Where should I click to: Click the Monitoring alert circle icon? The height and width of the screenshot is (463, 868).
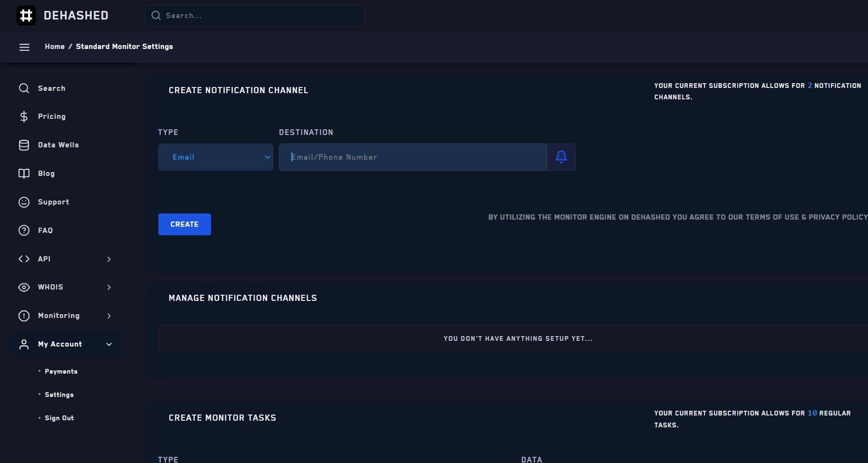coord(24,316)
